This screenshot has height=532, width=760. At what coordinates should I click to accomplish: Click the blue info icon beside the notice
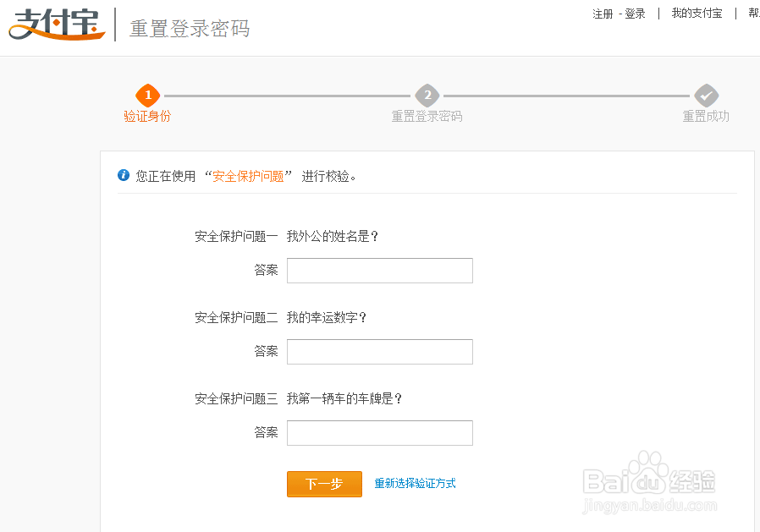(124, 175)
